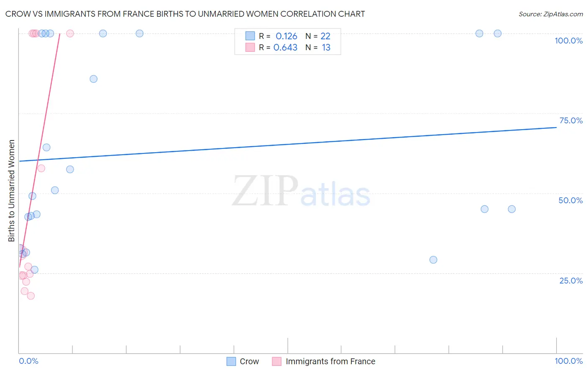This screenshot has width=588, height=373.
Task: Click the chart title text
Action: coord(185,14)
